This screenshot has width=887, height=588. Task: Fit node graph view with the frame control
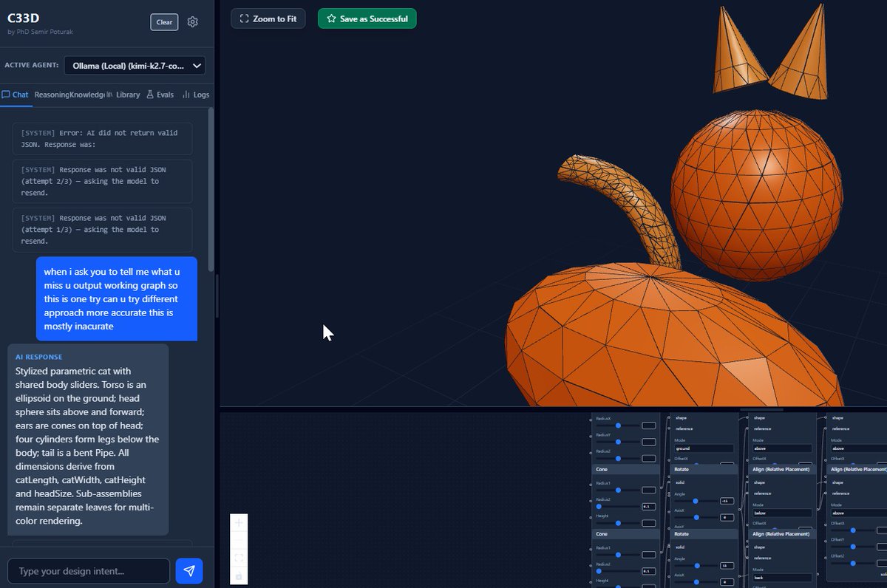point(239,558)
